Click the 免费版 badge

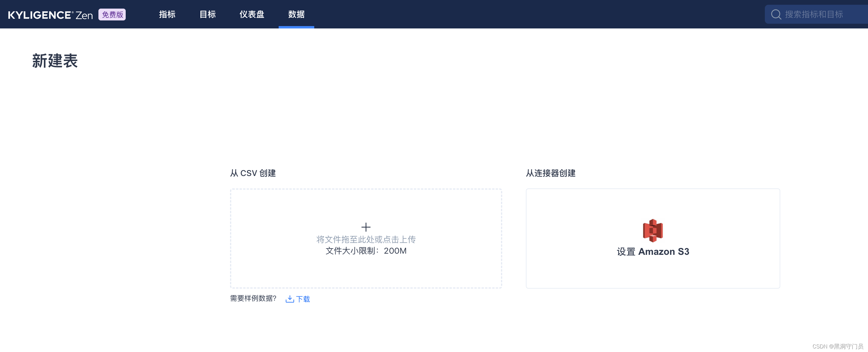[x=112, y=15]
